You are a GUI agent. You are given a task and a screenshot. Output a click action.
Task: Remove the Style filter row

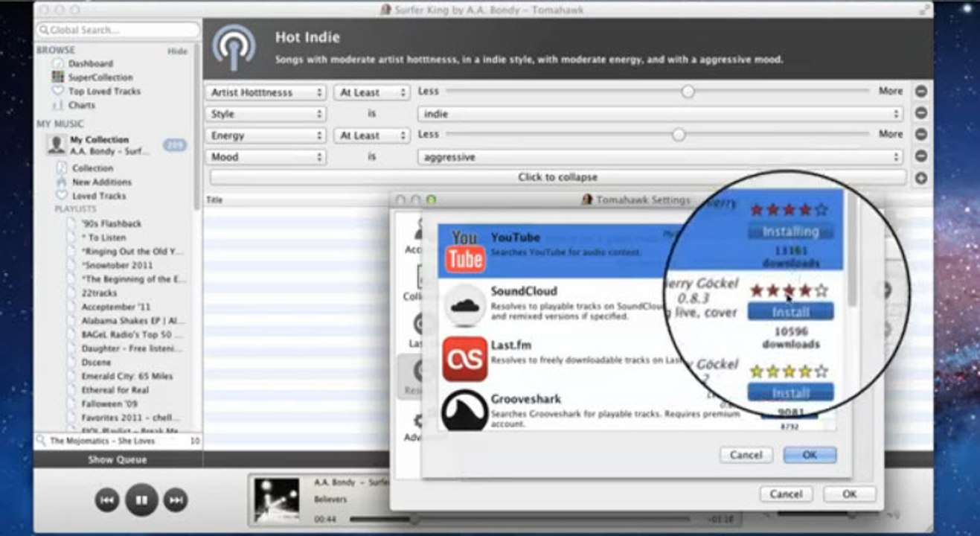920,114
